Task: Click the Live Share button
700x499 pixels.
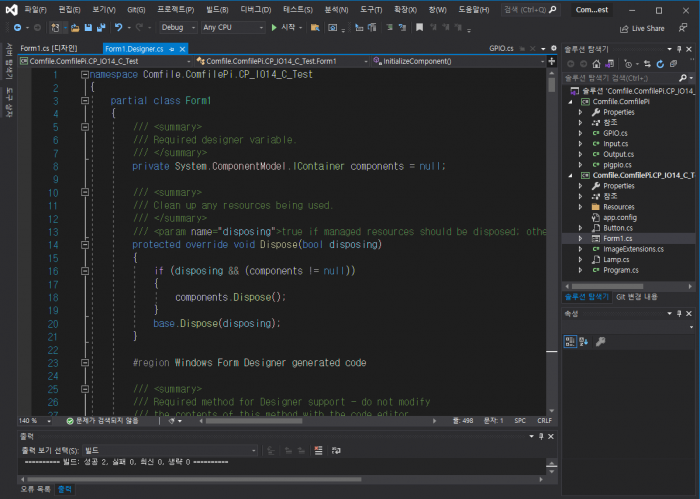Action: pyautogui.click(x=642, y=28)
